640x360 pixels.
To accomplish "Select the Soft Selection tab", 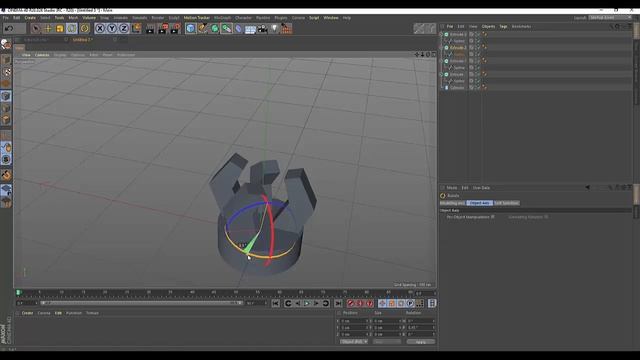I will (507, 203).
